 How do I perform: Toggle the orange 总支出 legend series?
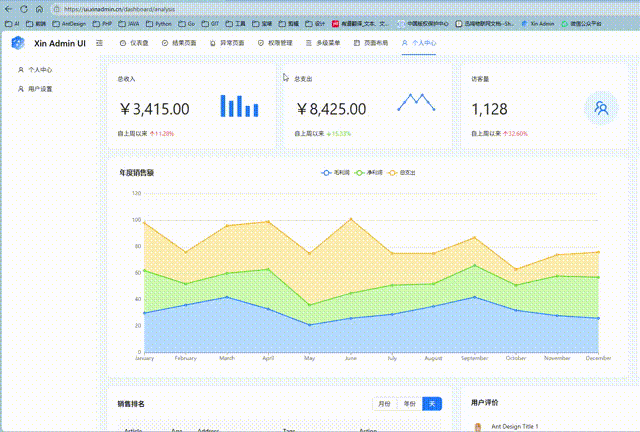click(402, 173)
